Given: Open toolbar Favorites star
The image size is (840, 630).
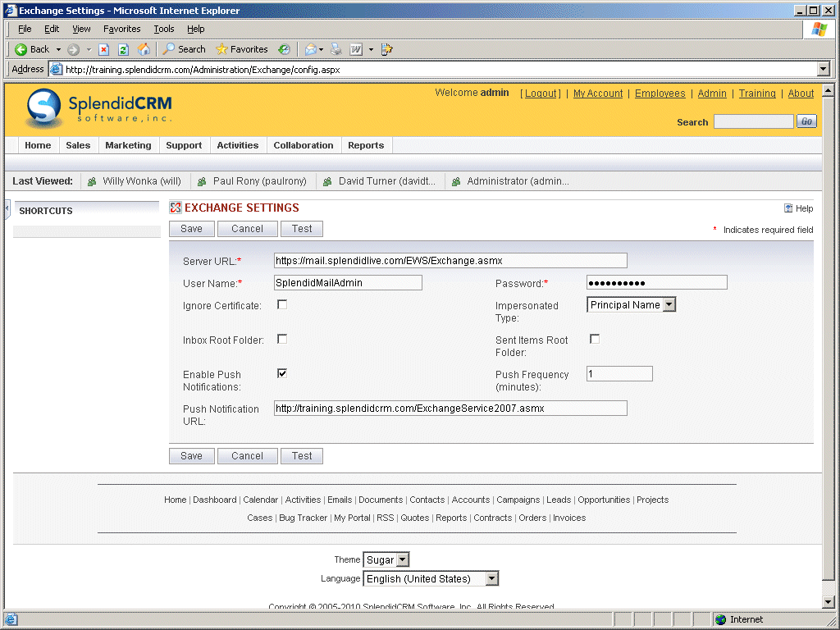Looking at the screenshot, I should click(x=242, y=49).
